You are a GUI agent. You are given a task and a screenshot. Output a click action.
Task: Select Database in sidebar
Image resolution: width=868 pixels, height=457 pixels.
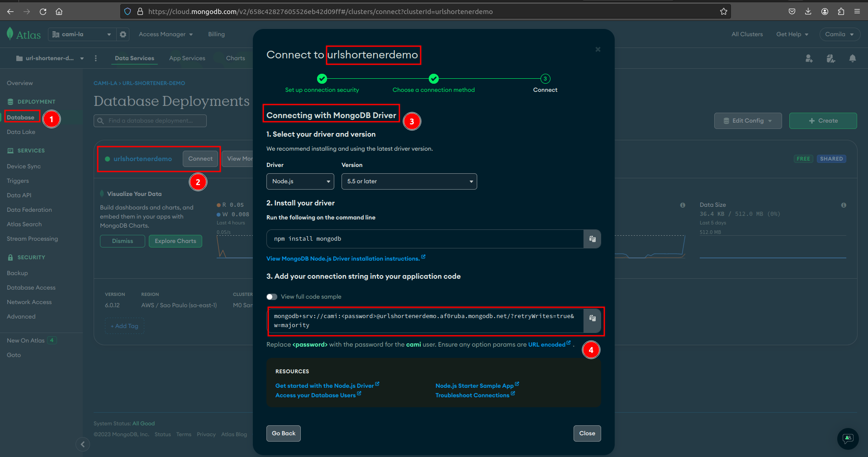(x=21, y=117)
